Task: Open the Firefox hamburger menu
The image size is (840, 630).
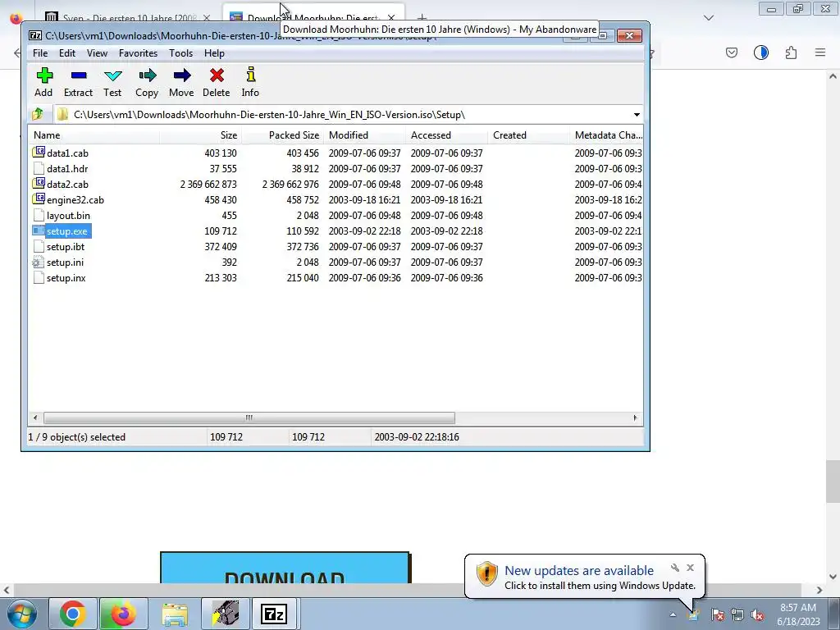Action: point(820,52)
